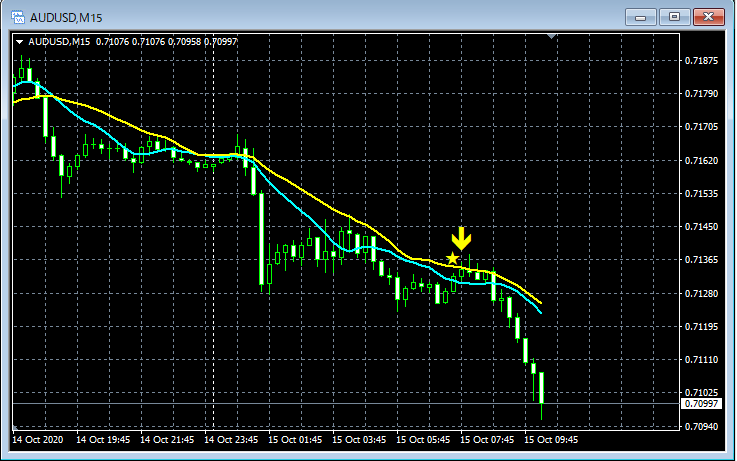The height and width of the screenshot is (461, 737).
Task: Click the yellow down arrow signal
Action: [x=462, y=239]
